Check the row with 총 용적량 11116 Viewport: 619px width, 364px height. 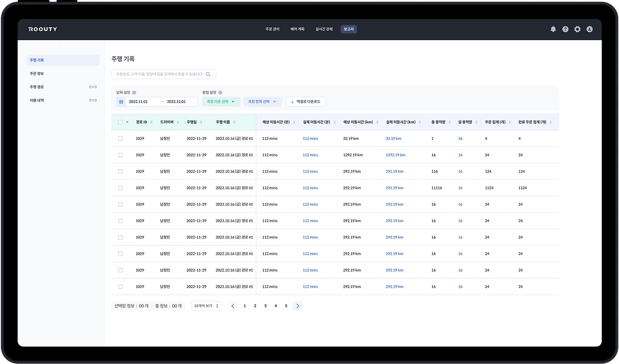tap(120, 188)
